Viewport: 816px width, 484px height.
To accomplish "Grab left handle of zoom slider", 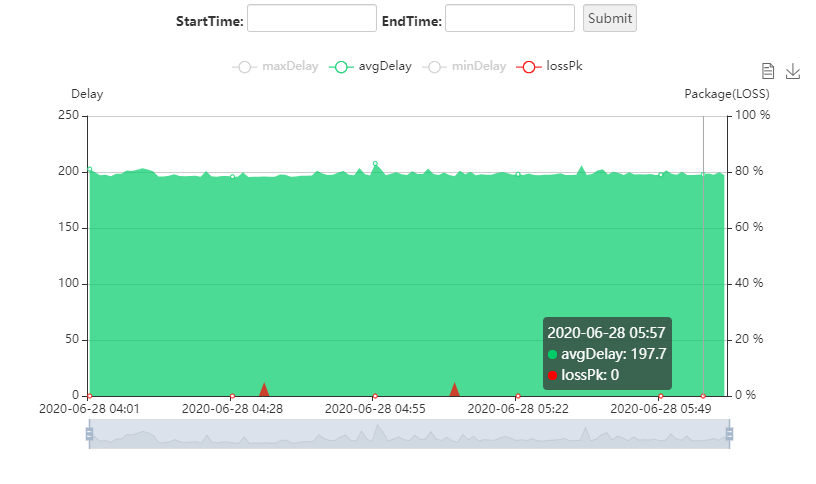I will point(90,434).
